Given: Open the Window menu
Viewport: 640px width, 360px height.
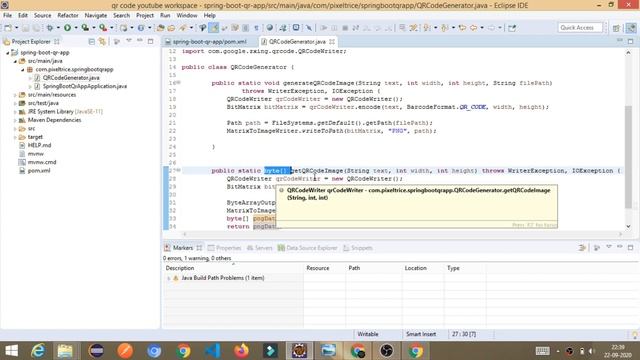Looking at the screenshot, I should click(187, 16).
